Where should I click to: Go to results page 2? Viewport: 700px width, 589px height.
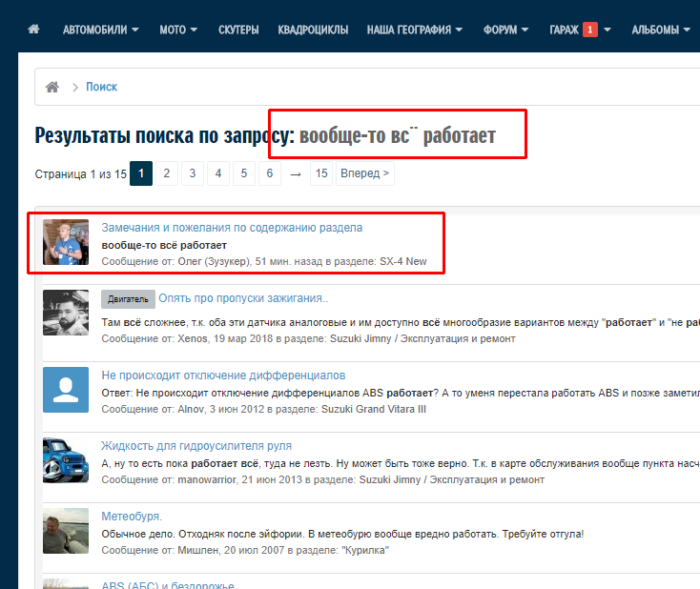point(166,173)
